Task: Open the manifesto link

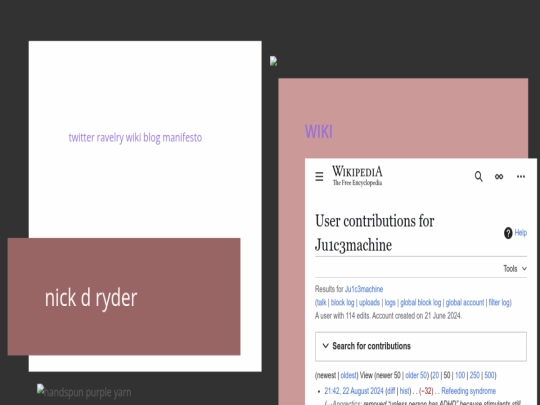Action: pyautogui.click(x=182, y=137)
